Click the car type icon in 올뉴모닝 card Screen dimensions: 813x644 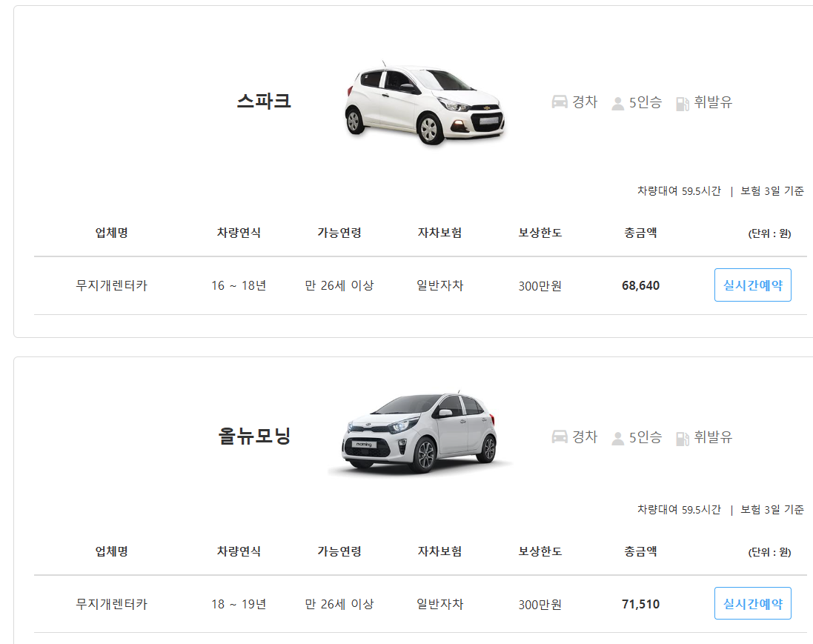tap(560, 436)
